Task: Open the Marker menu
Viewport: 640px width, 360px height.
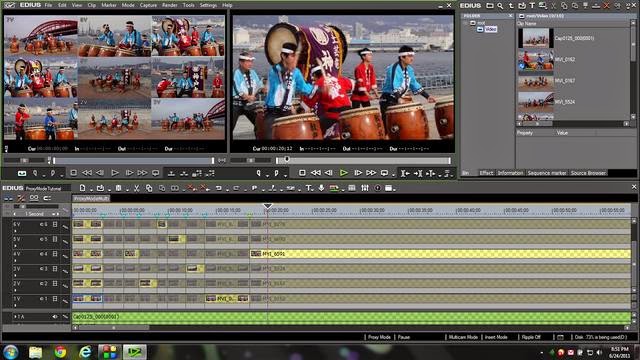Action: [x=109, y=5]
